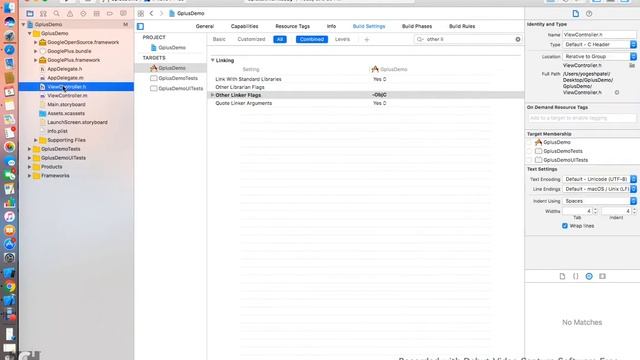The width and height of the screenshot is (640, 360).
Task: Show the Quick Help inspector
Action: (589, 13)
